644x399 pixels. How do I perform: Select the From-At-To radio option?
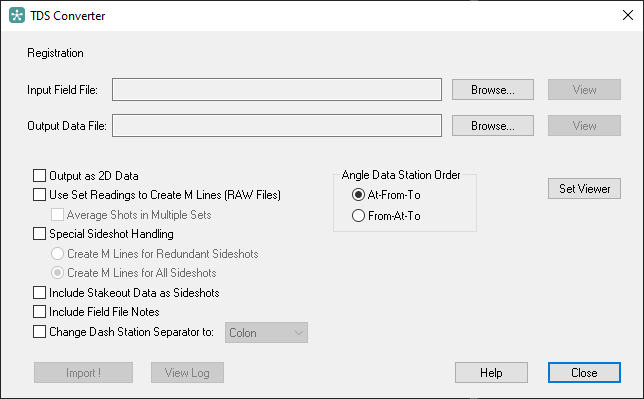pos(359,216)
